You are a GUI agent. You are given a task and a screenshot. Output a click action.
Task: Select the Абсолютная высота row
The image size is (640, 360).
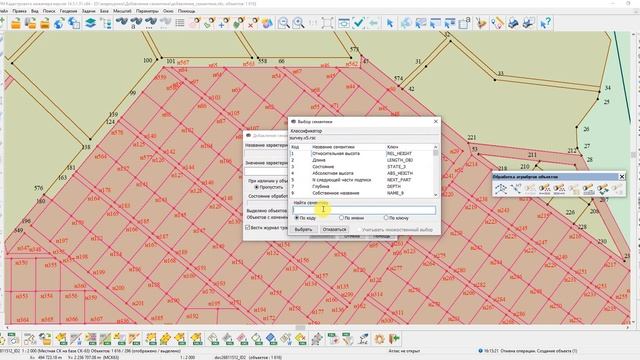pos(361,173)
